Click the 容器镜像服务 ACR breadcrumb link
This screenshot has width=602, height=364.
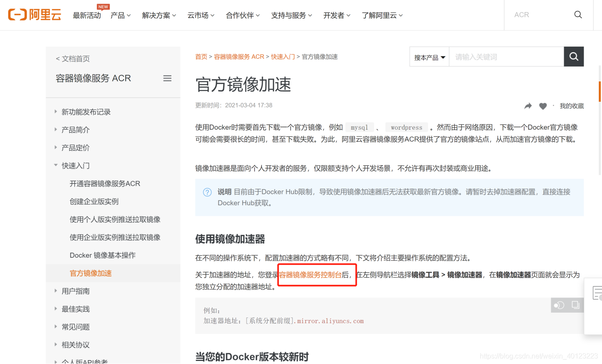coord(239,57)
